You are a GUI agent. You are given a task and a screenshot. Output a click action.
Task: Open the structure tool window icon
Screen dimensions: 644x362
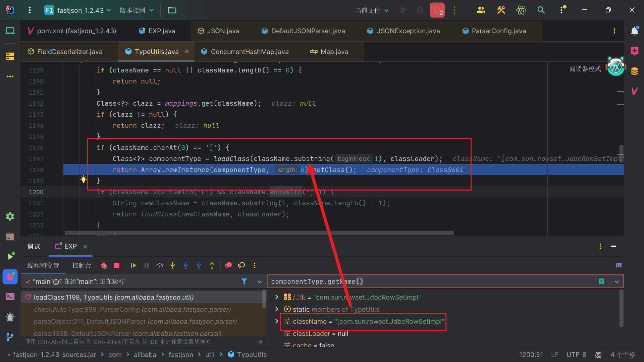click(x=10, y=56)
